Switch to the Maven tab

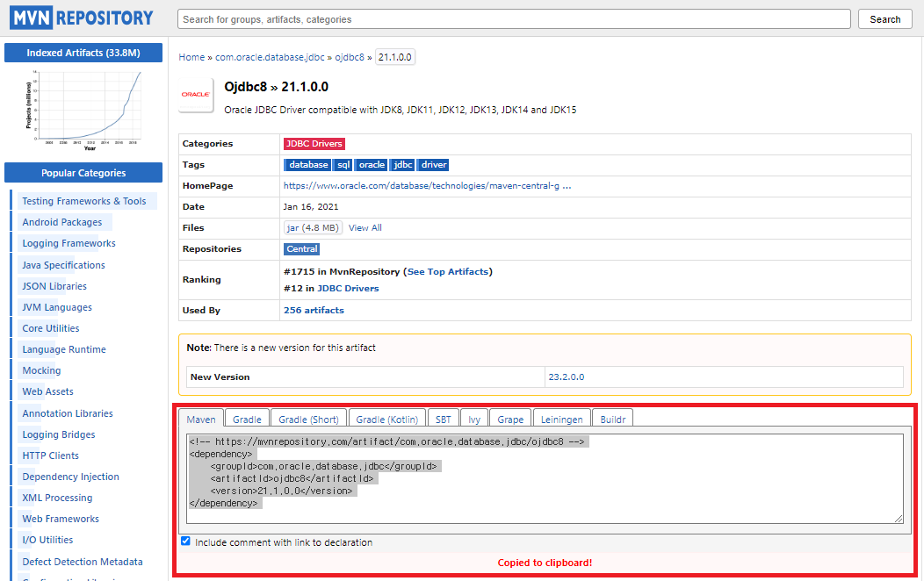tap(201, 419)
